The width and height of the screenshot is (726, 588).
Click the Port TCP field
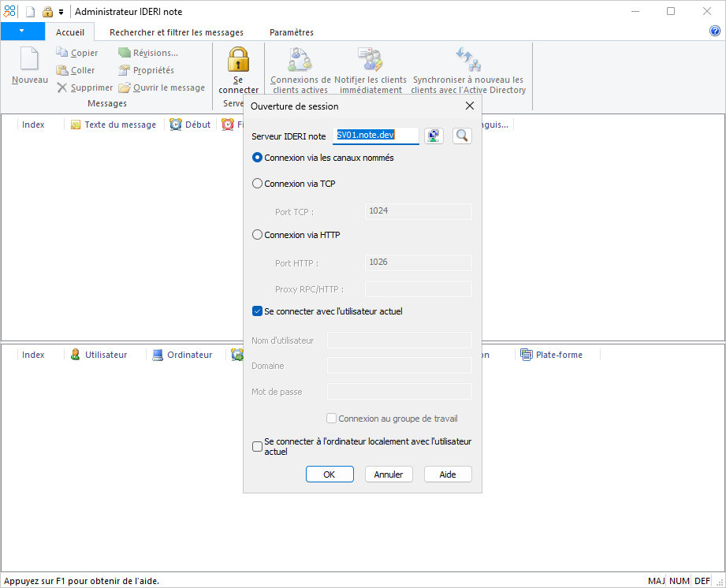pos(419,211)
